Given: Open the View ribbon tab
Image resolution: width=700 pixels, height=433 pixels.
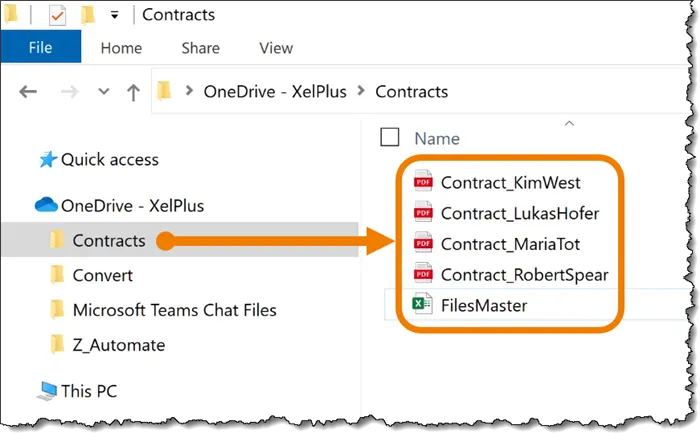Looking at the screenshot, I should tap(276, 47).
